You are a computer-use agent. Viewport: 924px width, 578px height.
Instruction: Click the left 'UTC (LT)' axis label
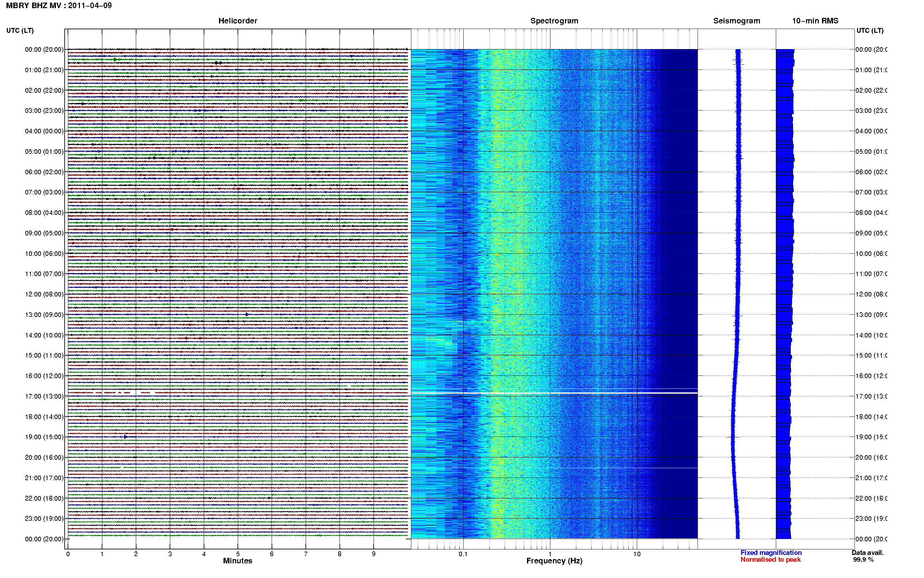point(20,31)
